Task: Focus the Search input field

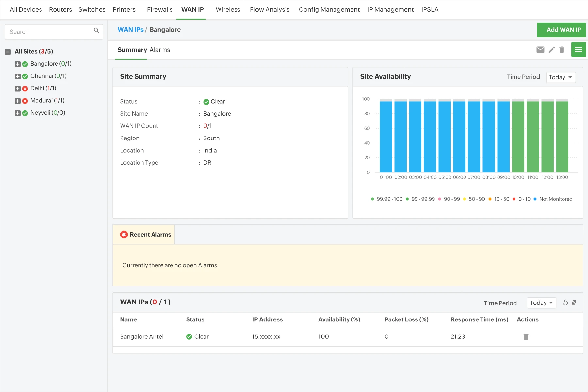Action: point(54,32)
